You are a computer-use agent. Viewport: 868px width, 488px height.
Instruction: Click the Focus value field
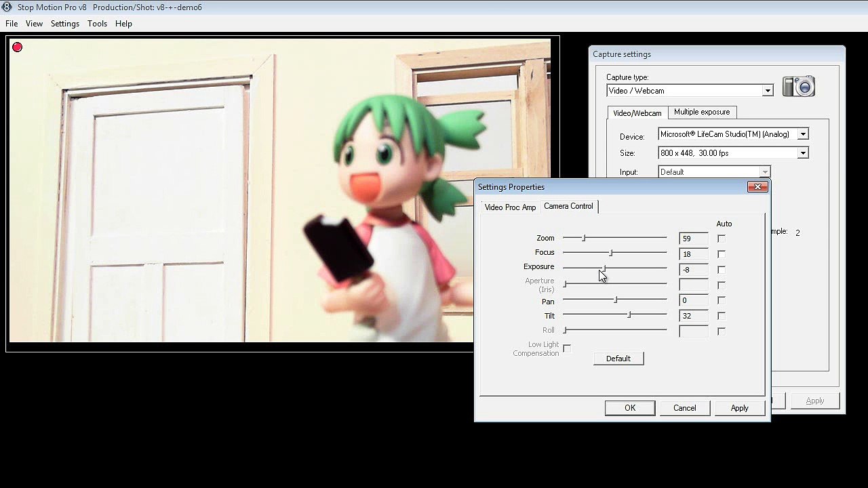coord(693,254)
